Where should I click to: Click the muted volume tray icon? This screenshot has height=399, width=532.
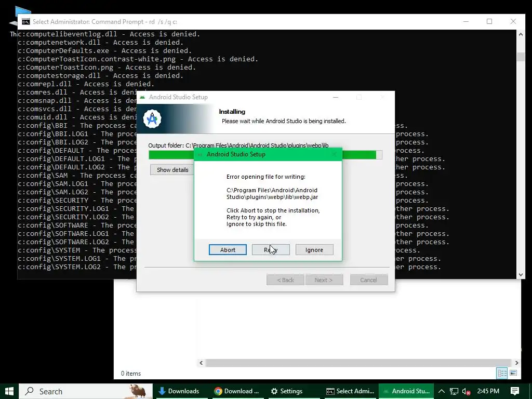pos(466,392)
